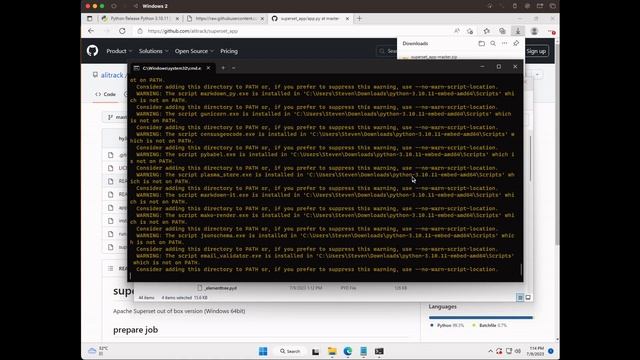Open the Pricing page link
Viewport: 640px width, 360px height.
(x=229, y=51)
